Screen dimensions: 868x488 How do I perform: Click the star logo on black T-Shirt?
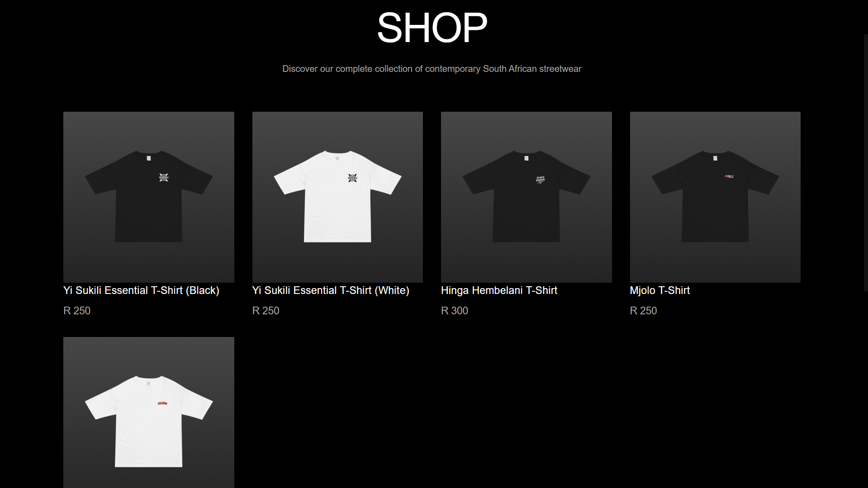pos(164,178)
